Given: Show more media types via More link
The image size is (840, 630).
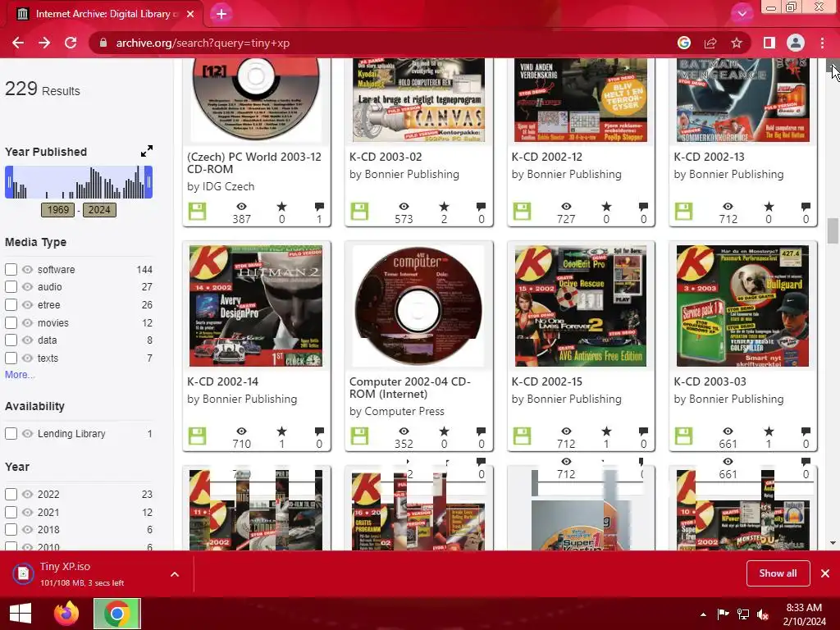Looking at the screenshot, I should 20,374.
